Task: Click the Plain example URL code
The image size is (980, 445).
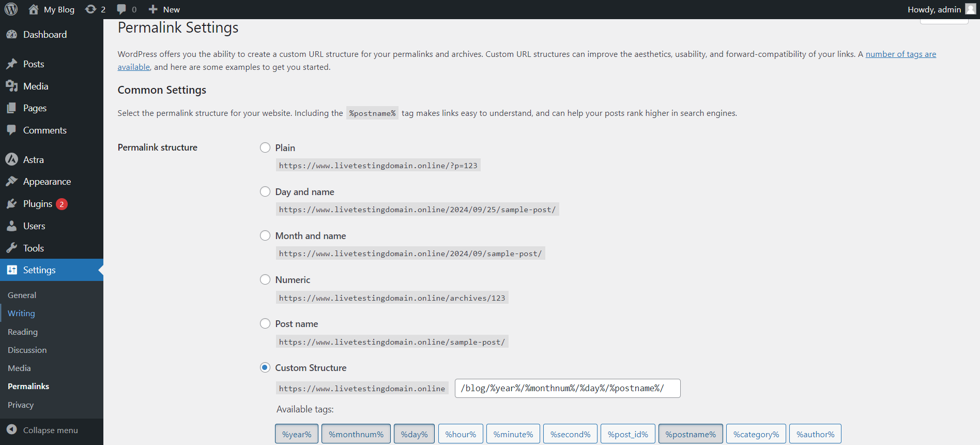Action: pyautogui.click(x=378, y=166)
